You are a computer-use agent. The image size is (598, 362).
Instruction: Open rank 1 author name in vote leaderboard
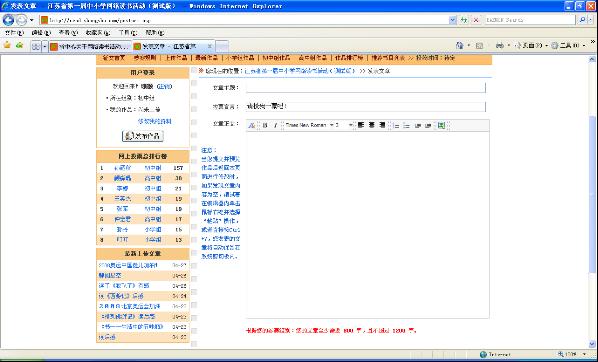pos(122,168)
